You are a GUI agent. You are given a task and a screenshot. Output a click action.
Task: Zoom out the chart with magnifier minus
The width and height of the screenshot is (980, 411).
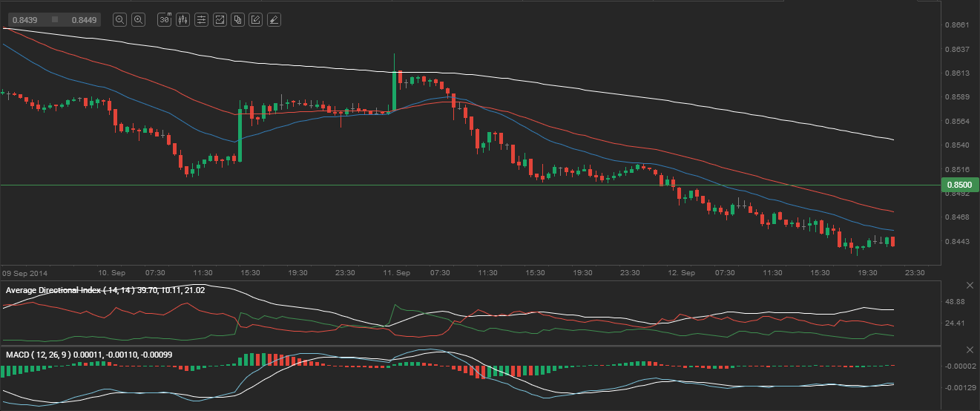[119, 20]
